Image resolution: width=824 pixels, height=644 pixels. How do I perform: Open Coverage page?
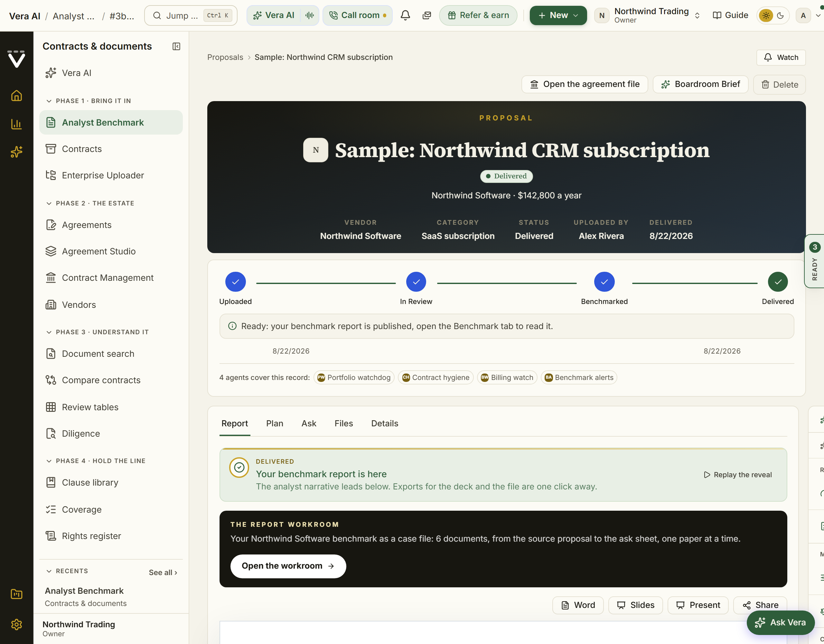pos(111,509)
